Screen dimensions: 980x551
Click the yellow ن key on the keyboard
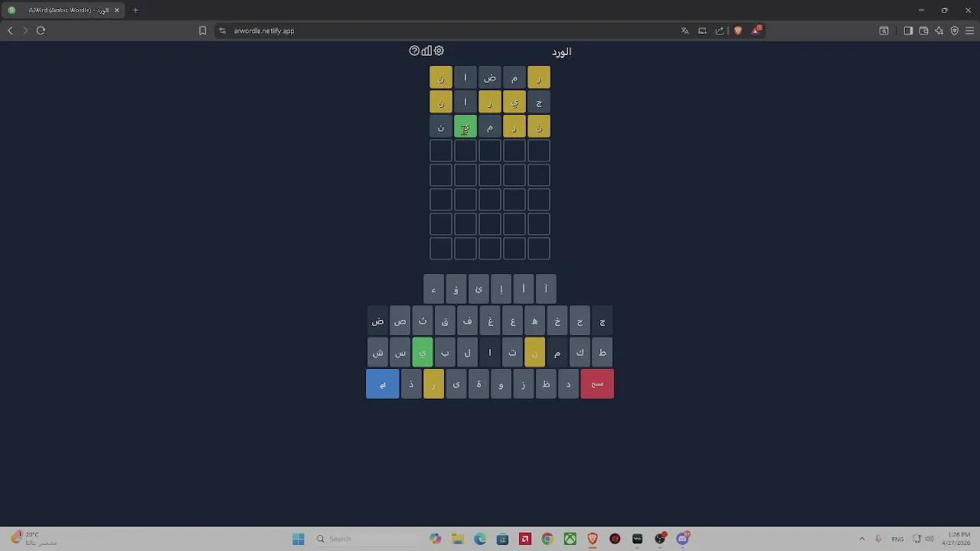tap(534, 353)
